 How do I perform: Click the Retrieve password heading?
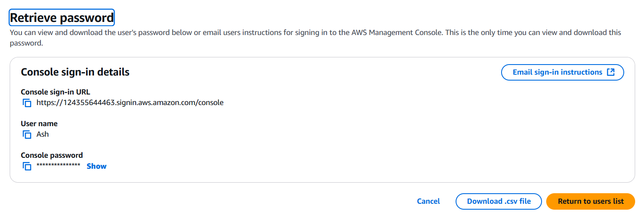point(62,18)
